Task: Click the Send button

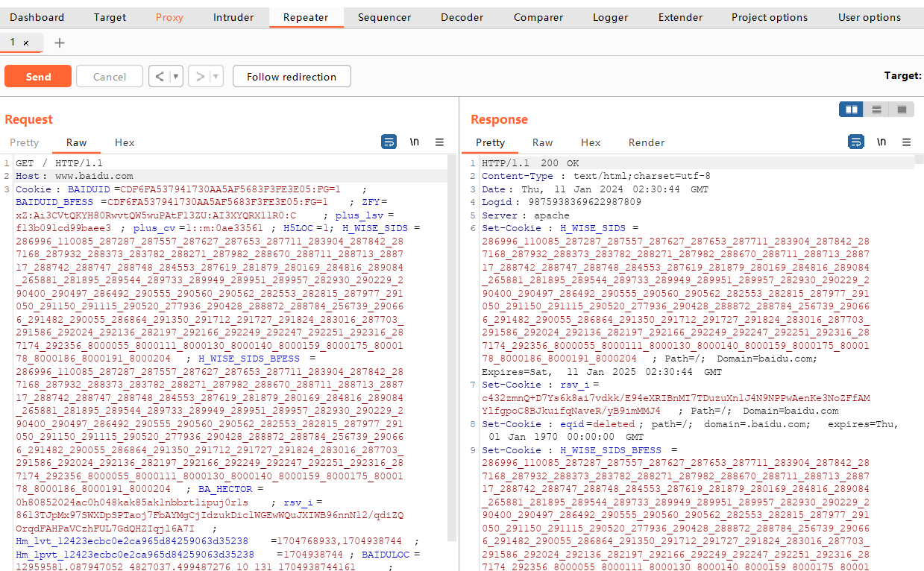Action: tap(38, 76)
